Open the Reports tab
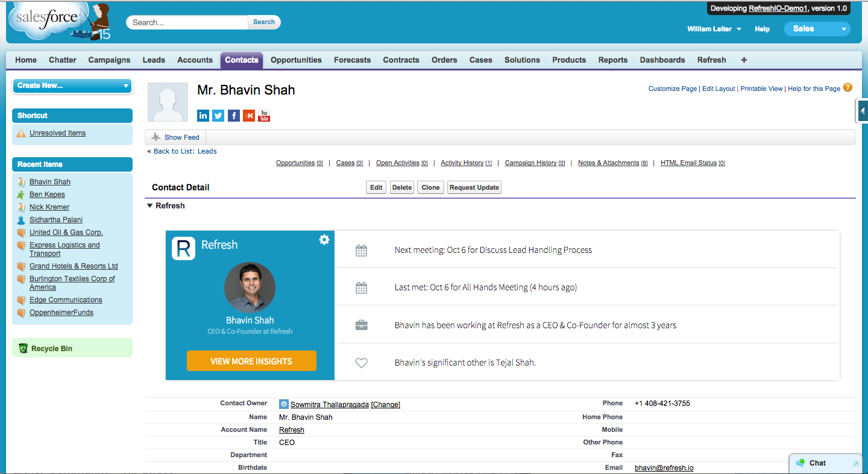This screenshot has height=474, width=868. point(613,60)
